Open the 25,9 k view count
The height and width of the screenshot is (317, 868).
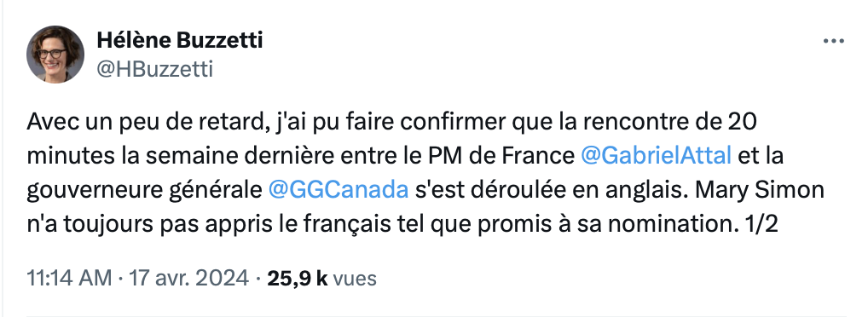(x=298, y=278)
